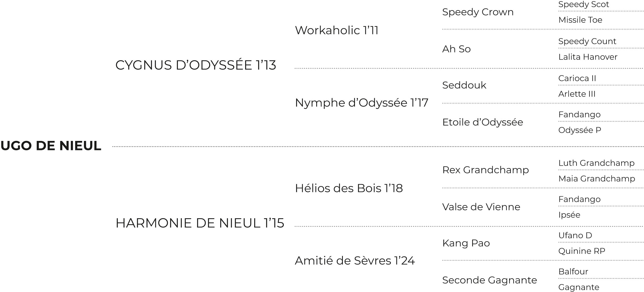The height and width of the screenshot is (292, 644).
Task: Select Valse de Vienne entry
Action: click(481, 207)
